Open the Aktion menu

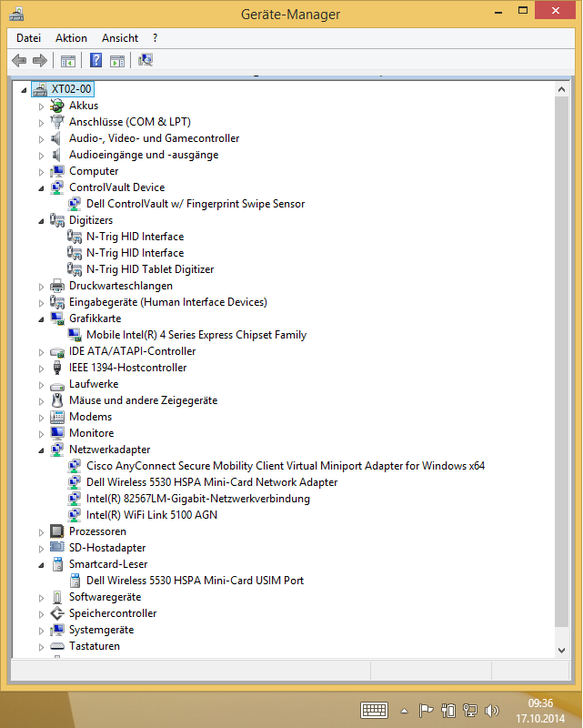(x=71, y=38)
